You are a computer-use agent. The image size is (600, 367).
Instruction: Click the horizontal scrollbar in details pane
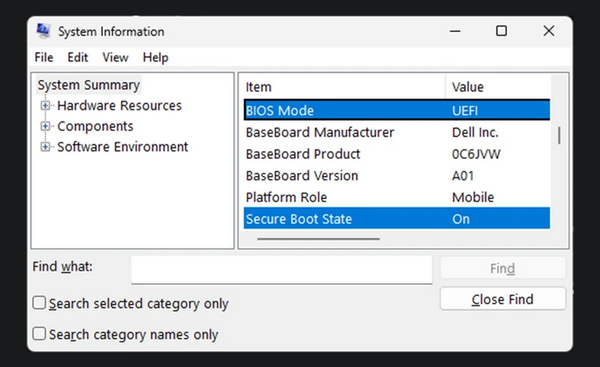pos(318,239)
